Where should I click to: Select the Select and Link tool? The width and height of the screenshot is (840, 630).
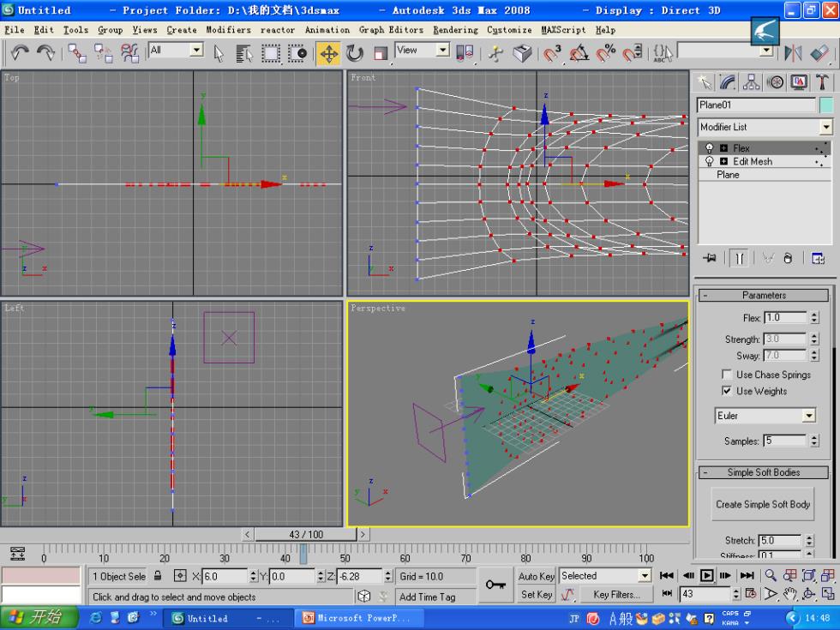(x=77, y=53)
